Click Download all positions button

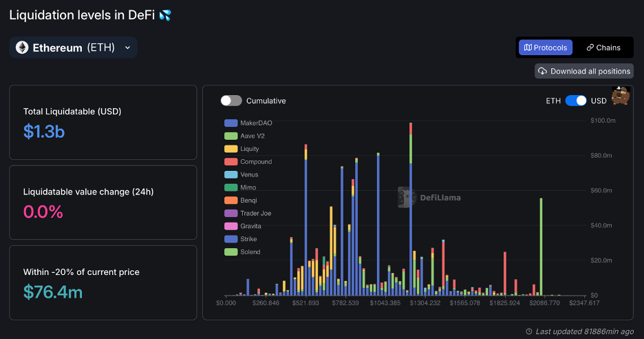point(584,71)
